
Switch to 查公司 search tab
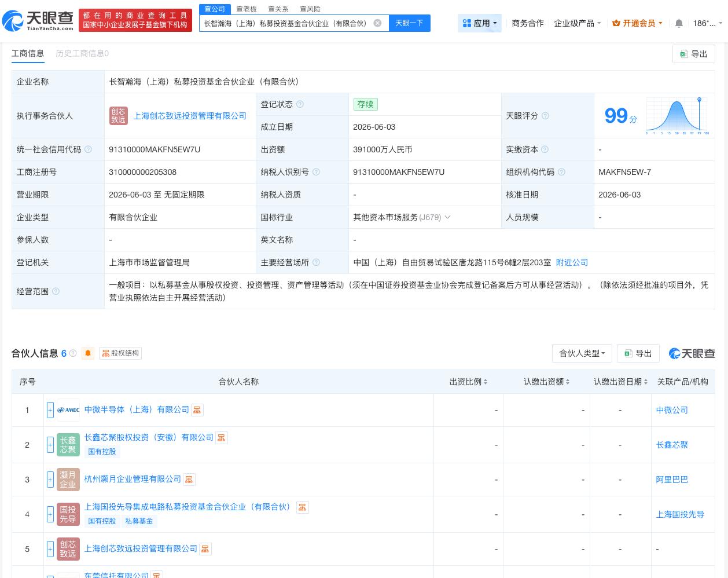coord(215,9)
